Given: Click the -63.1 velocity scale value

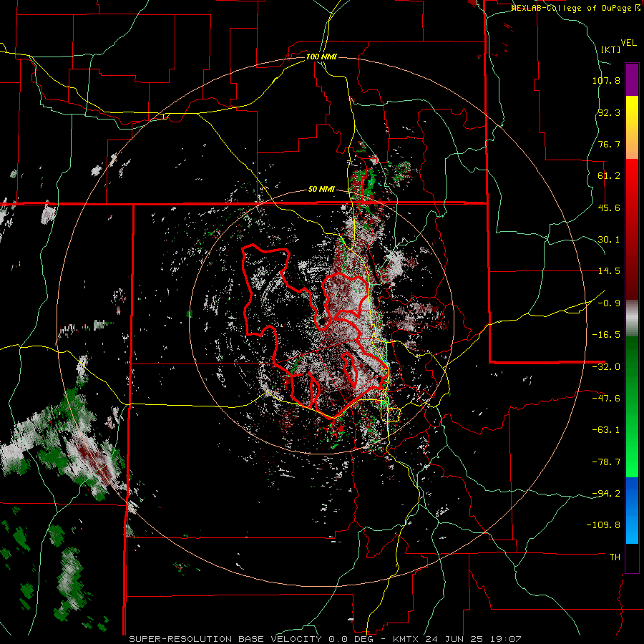Looking at the screenshot, I should [x=606, y=430].
